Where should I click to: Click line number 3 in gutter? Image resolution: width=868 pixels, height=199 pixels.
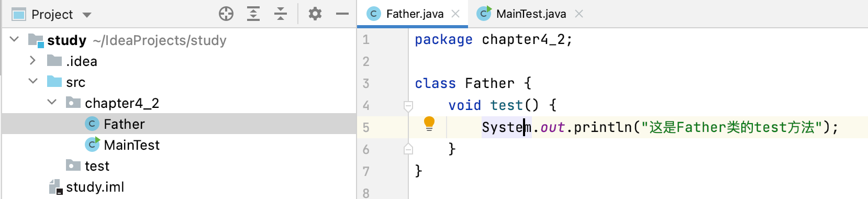click(366, 83)
